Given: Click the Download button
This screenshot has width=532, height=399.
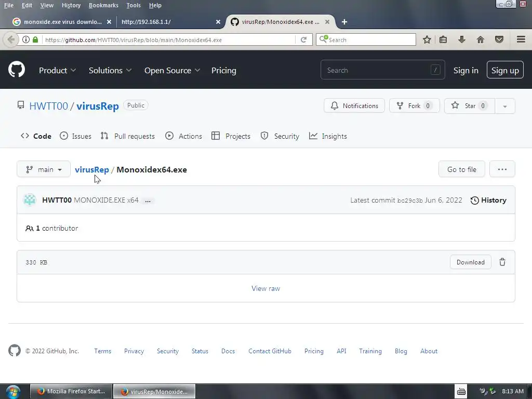Looking at the screenshot, I should (470, 262).
